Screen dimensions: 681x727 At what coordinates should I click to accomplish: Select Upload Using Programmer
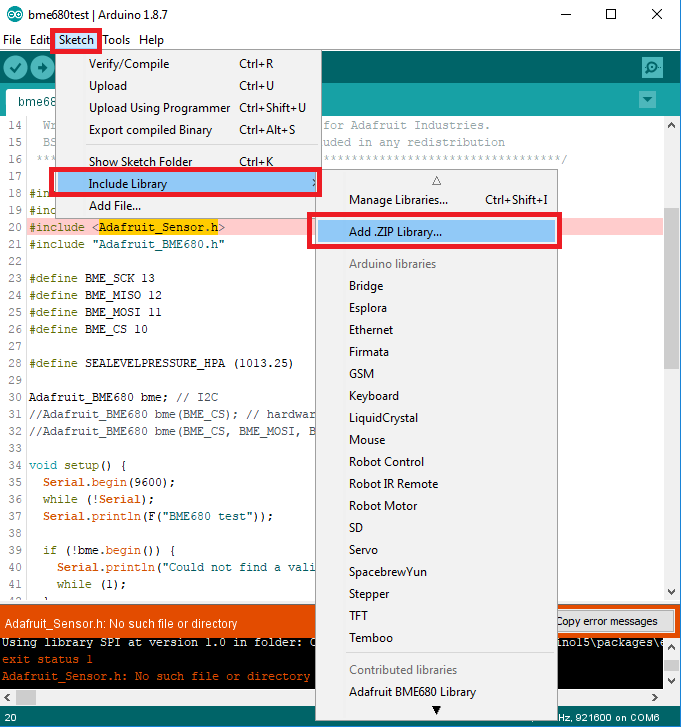coord(159,108)
